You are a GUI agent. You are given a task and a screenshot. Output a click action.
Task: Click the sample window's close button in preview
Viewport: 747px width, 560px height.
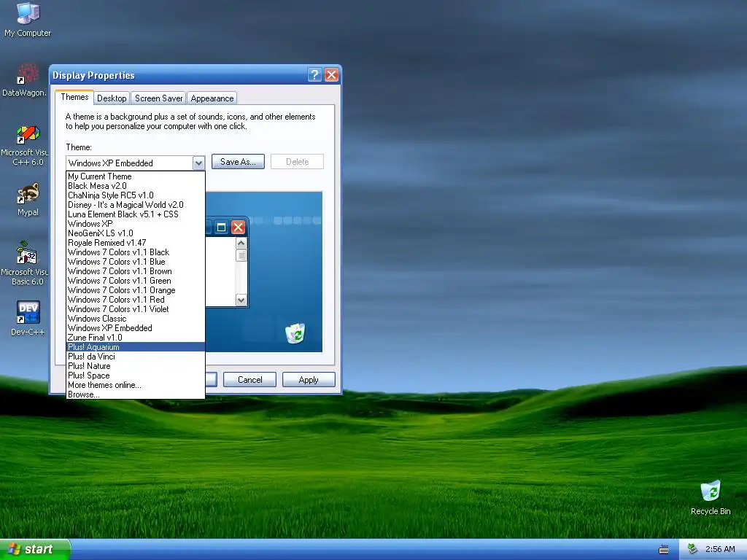pos(239,227)
